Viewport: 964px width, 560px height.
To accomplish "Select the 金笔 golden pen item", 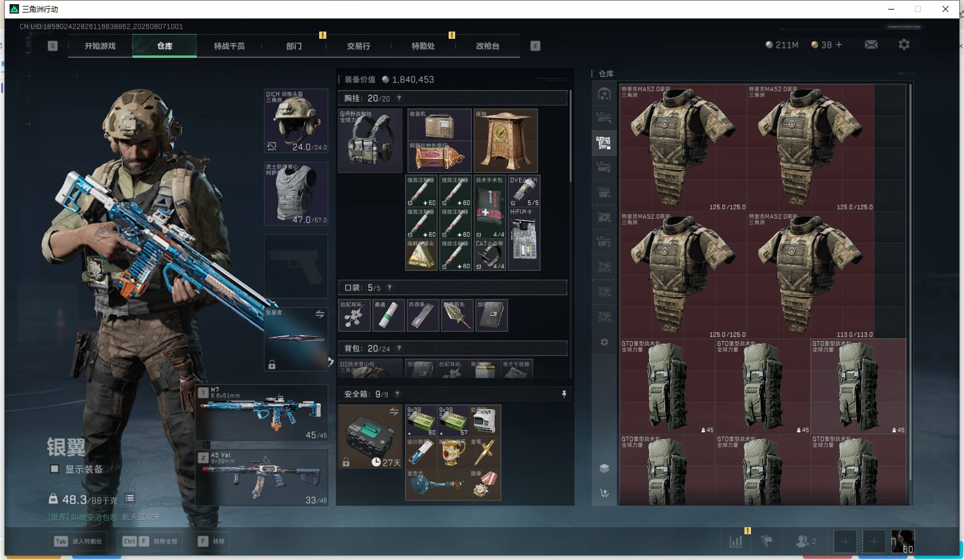I will click(x=485, y=453).
